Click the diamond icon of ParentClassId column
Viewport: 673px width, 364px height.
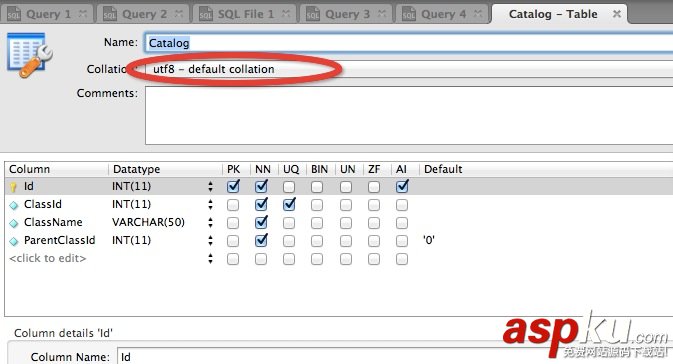(x=14, y=241)
